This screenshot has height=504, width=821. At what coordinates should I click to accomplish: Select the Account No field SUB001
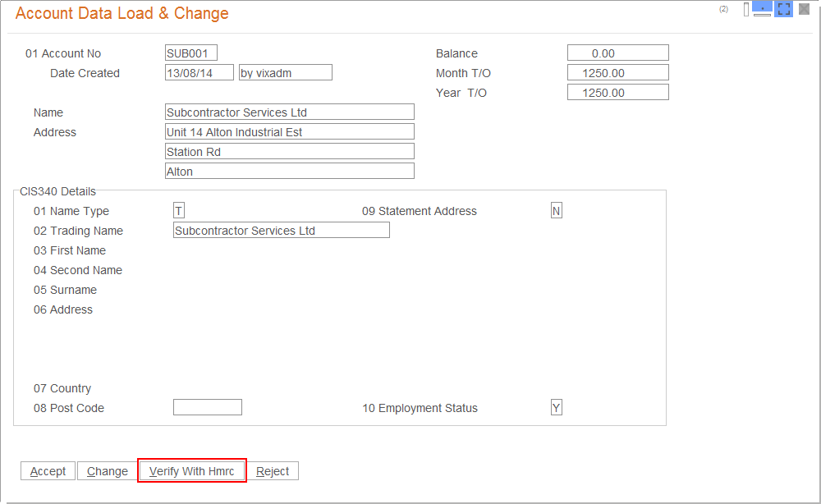(191, 53)
